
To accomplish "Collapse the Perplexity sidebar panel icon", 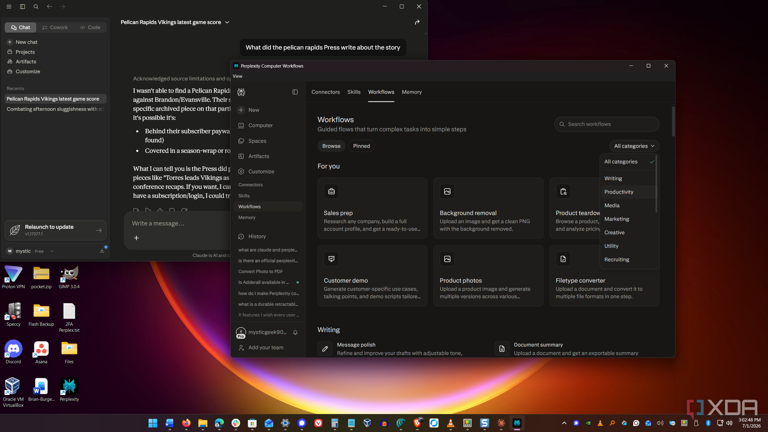I will click(x=295, y=92).
